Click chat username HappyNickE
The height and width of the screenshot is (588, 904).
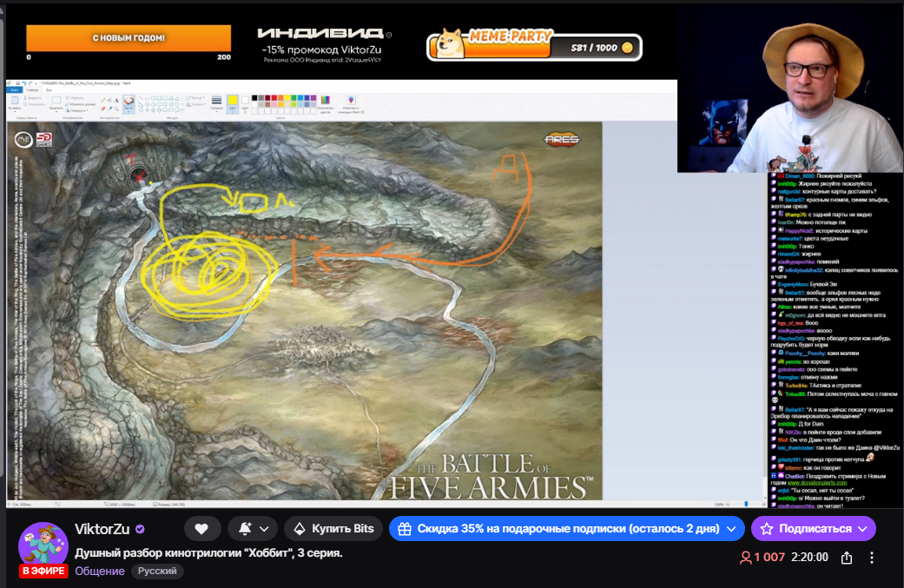point(799,230)
